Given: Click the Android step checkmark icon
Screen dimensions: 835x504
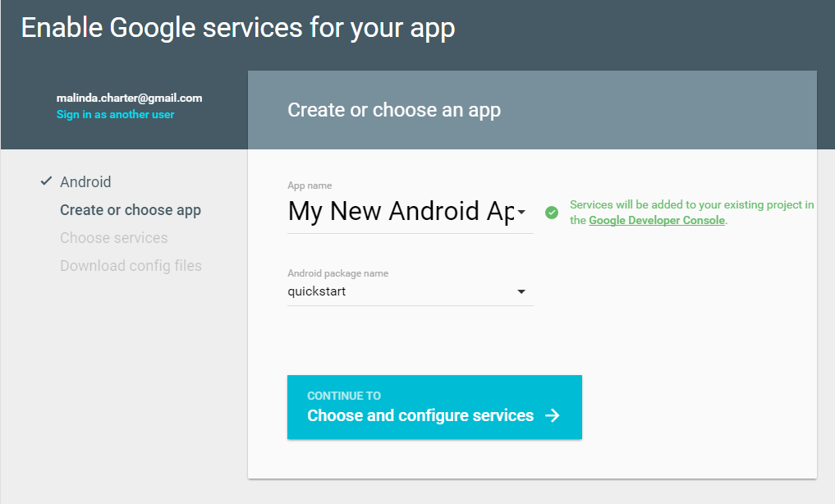Looking at the screenshot, I should [x=46, y=181].
